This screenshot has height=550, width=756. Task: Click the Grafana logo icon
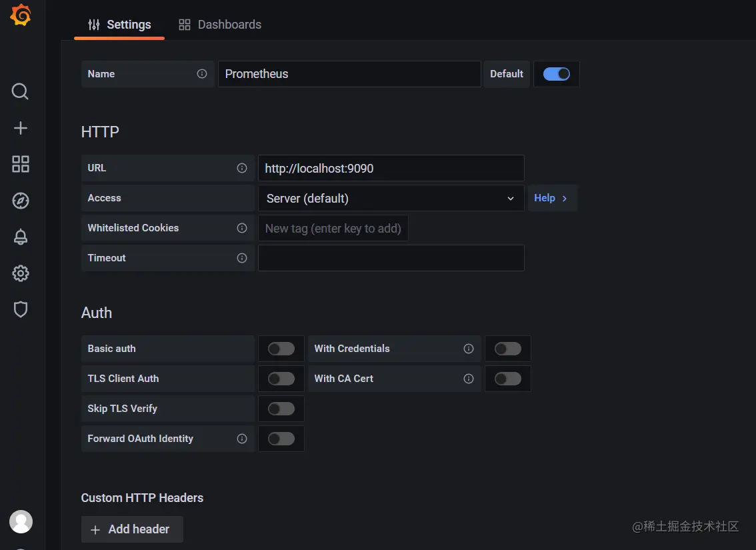pyautogui.click(x=21, y=15)
